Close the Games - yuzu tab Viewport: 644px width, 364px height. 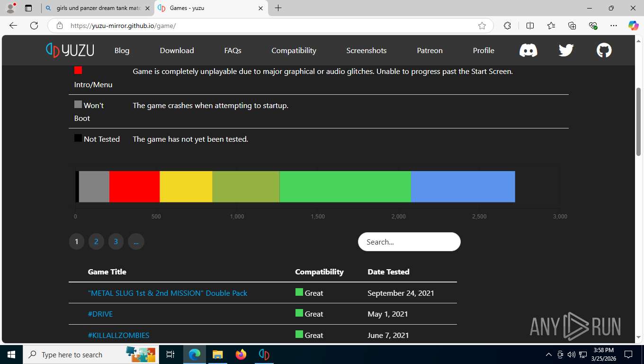(260, 8)
